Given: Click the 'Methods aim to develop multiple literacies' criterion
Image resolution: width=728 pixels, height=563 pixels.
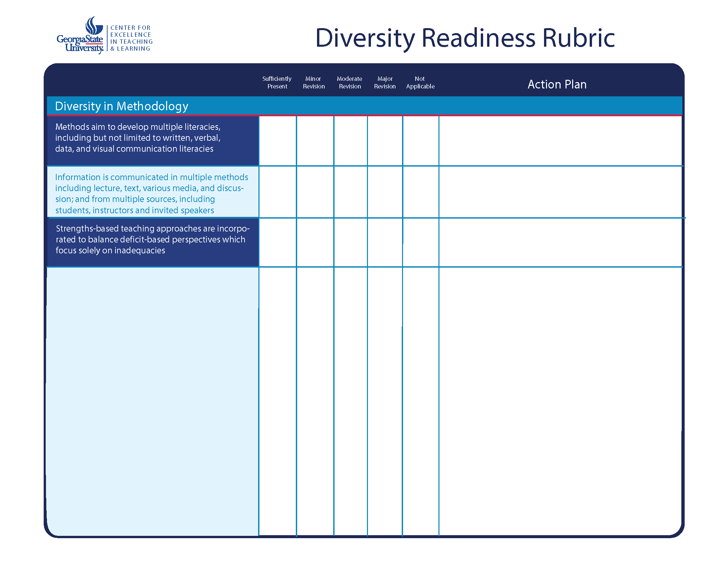Looking at the screenshot, I should (x=138, y=138).
